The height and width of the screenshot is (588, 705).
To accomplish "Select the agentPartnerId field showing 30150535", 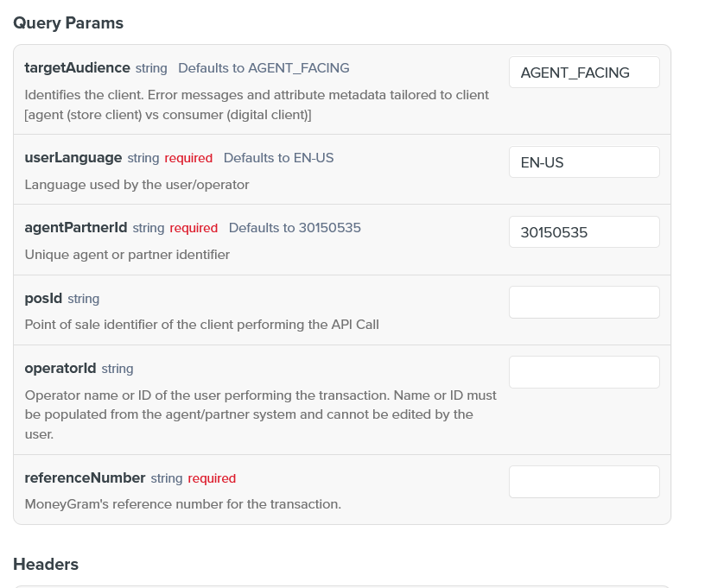I will (584, 231).
